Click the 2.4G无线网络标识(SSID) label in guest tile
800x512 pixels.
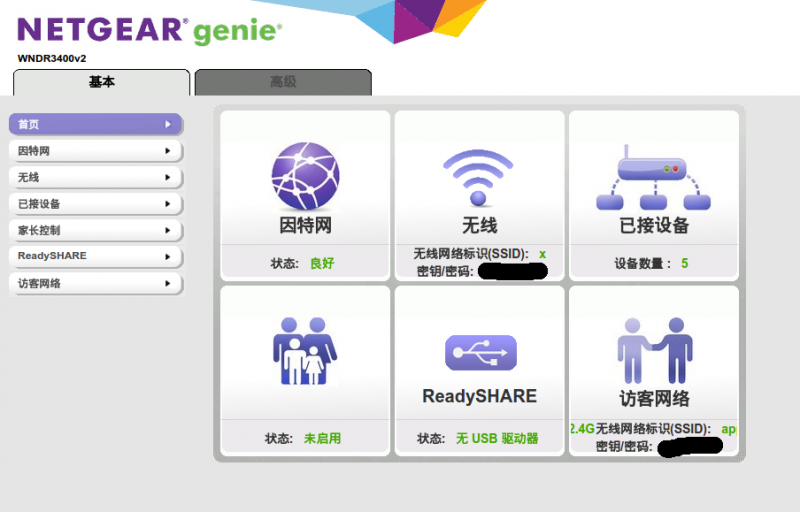click(640, 428)
